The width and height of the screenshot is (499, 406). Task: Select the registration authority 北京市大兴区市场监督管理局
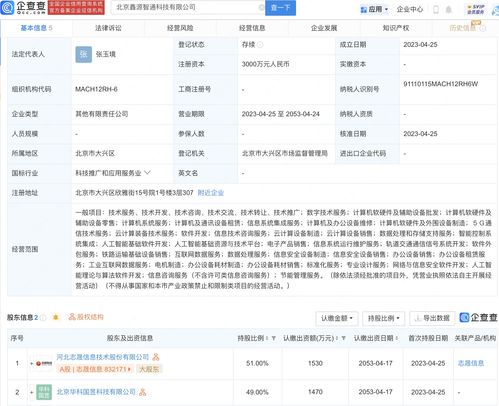coord(285,153)
